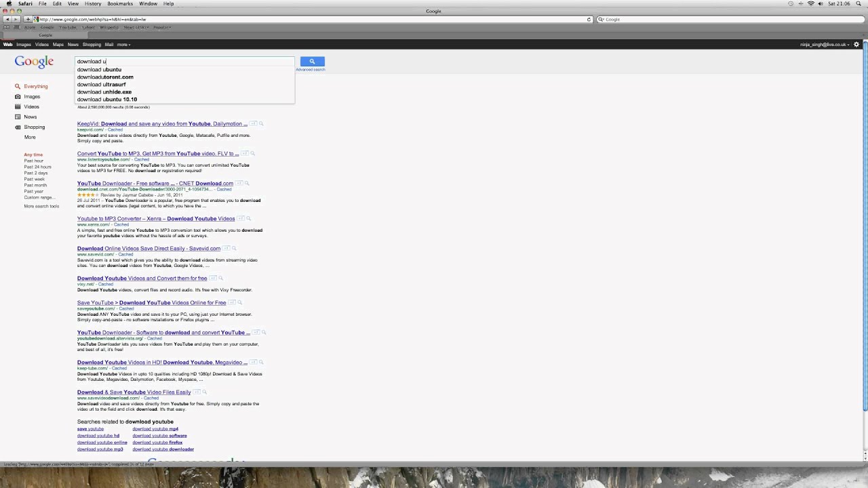The height and width of the screenshot is (488, 868).
Task: Click the blue Google search button
Action: pyautogui.click(x=312, y=61)
